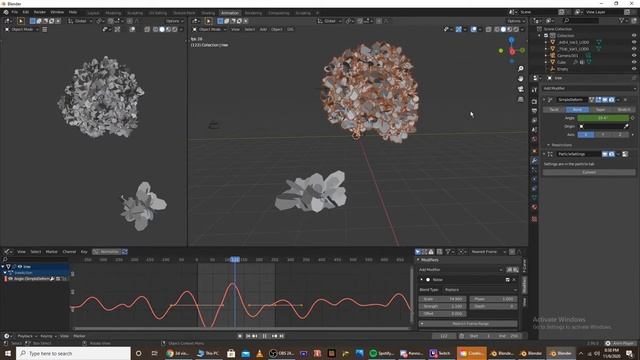Open the Playback menu in the timeline
This screenshot has width=640, height=360.
click(25, 336)
